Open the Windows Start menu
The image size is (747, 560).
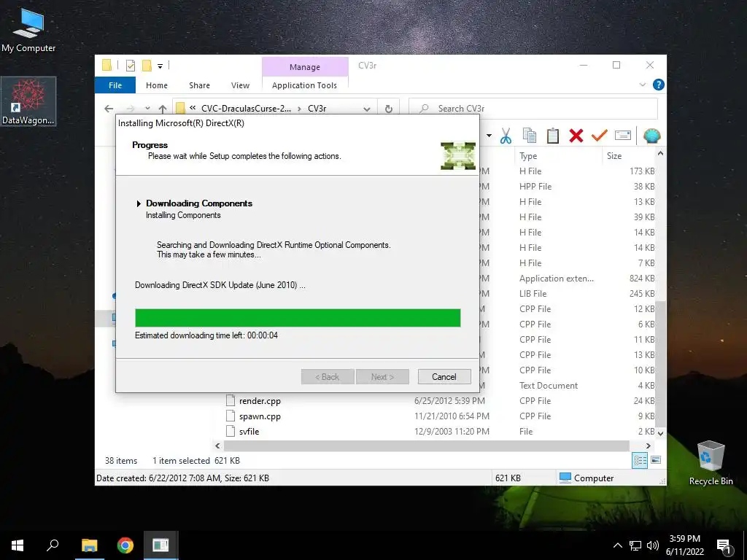(18, 545)
